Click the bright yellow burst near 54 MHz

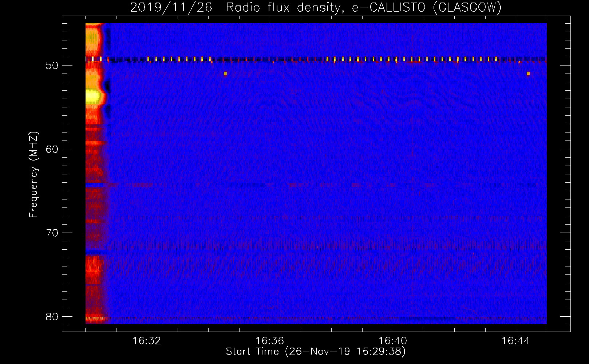coord(92,97)
